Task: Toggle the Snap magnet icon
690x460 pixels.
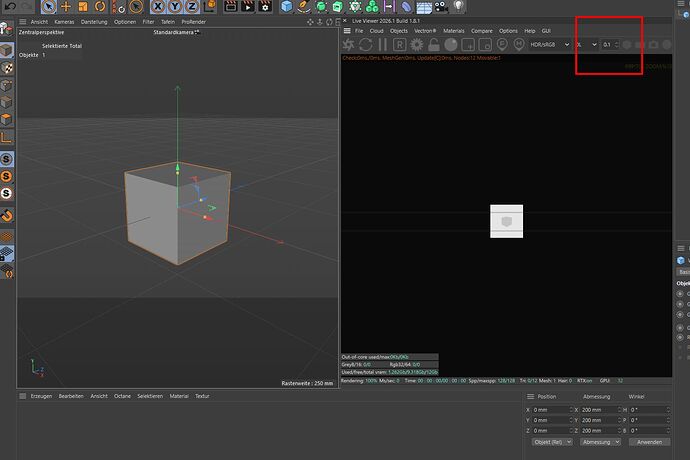Action: [x=7, y=215]
